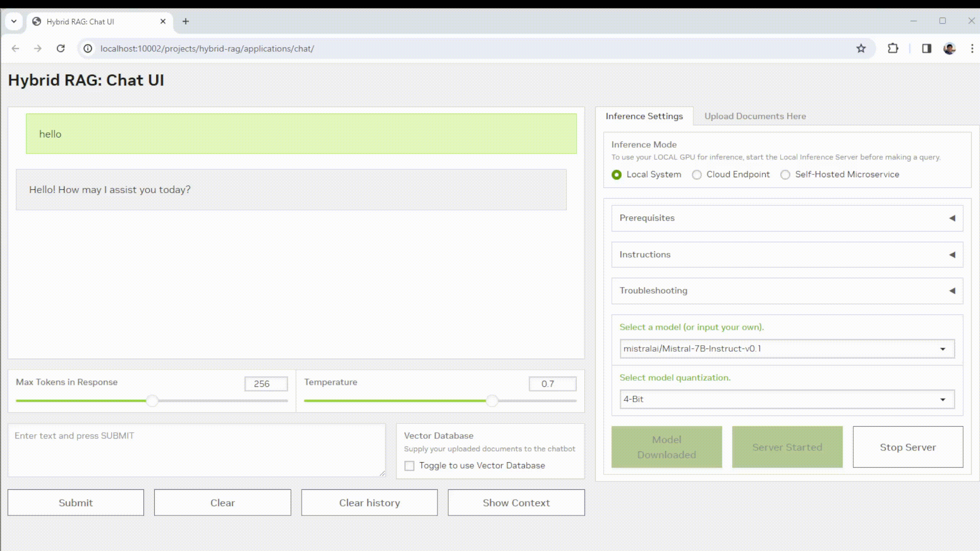The height and width of the screenshot is (551, 980).
Task: Switch to Upload Documents Here tab
Action: coord(755,116)
